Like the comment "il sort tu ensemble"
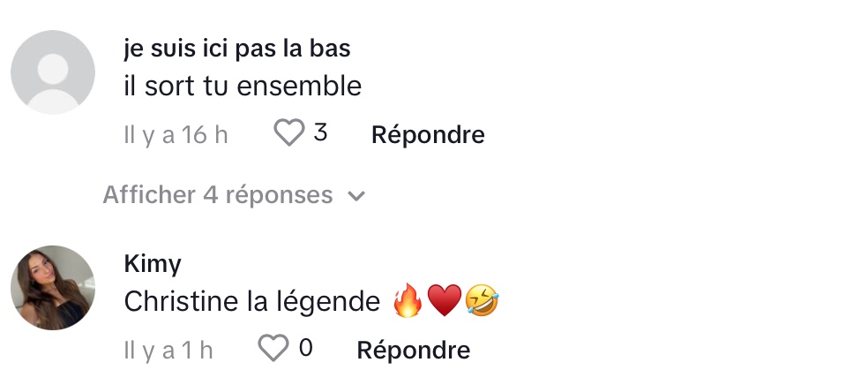Viewport: 868px width, 385px height. click(288, 134)
